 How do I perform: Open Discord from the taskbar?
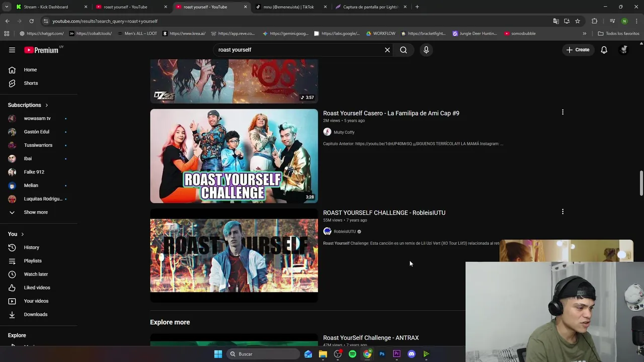point(412,354)
